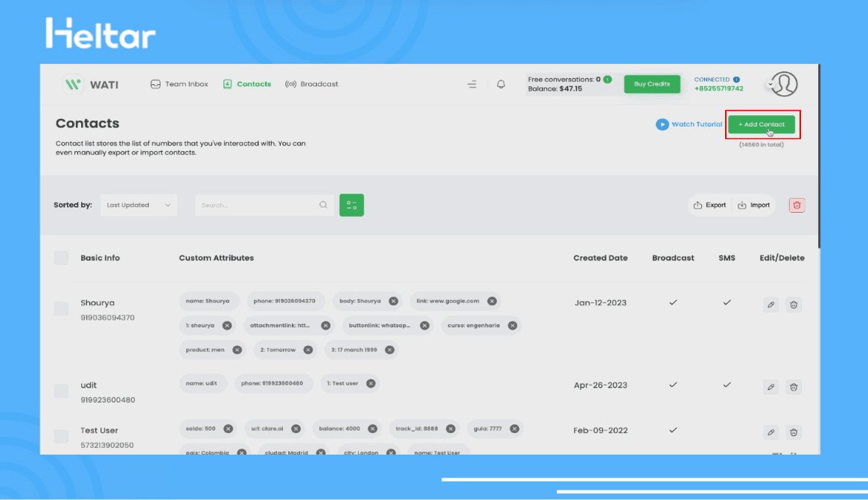Click the Buy Credits button
This screenshot has height=500, width=868.
652,84
